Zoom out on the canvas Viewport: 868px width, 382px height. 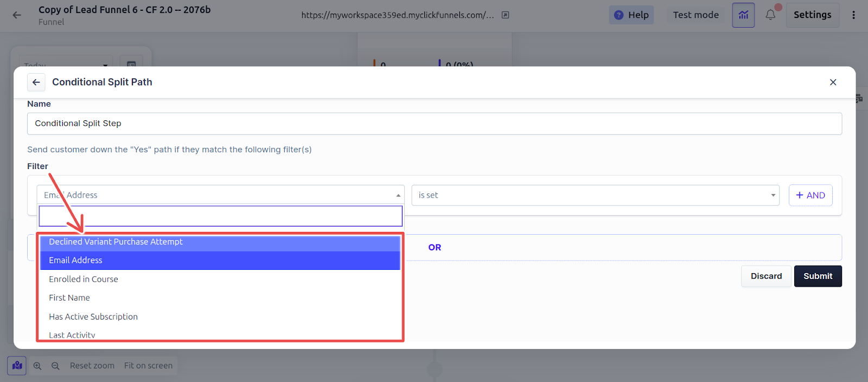[x=55, y=366]
